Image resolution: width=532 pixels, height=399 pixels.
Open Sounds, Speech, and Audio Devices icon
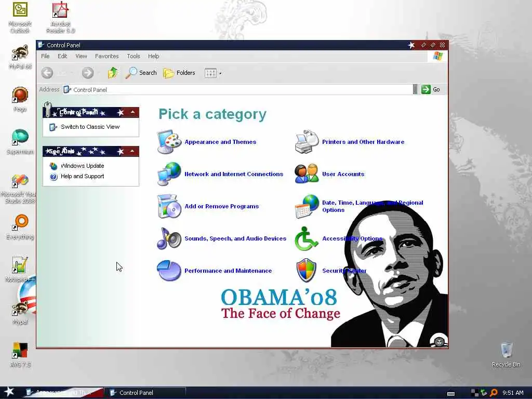(169, 238)
